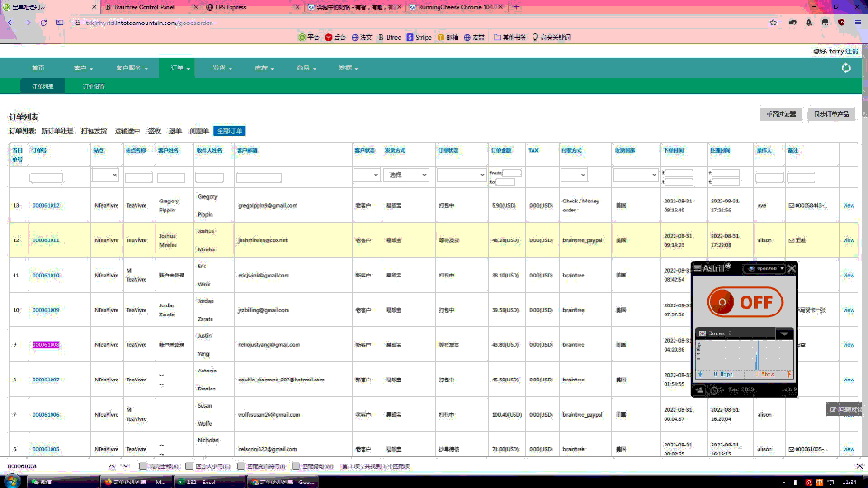Switch to the Excel taskbar window
The height and width of the screenshot is (488, 868).
pos(208,482)
